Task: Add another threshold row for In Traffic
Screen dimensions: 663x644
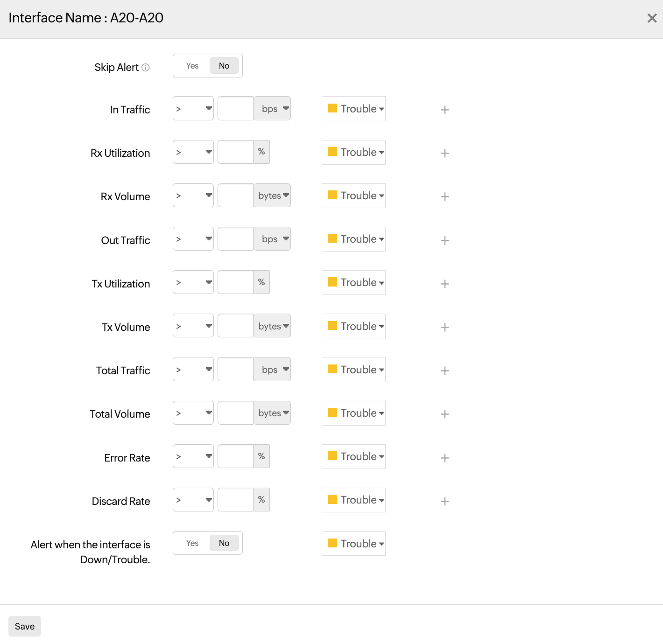Action: pos(444,110)
